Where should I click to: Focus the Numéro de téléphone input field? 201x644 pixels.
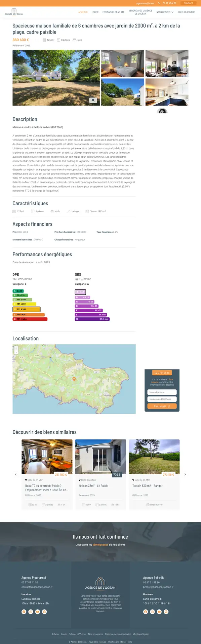click(x=162, y=399)
